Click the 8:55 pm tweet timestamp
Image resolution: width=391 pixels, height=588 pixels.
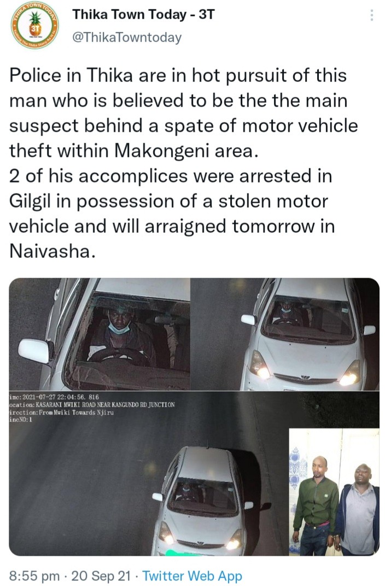(x=34, y=575)
